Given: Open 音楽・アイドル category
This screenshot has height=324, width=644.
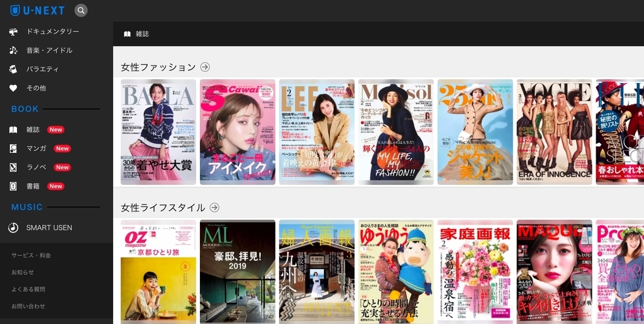Looking at the screenshot, I should coord(50,50).
